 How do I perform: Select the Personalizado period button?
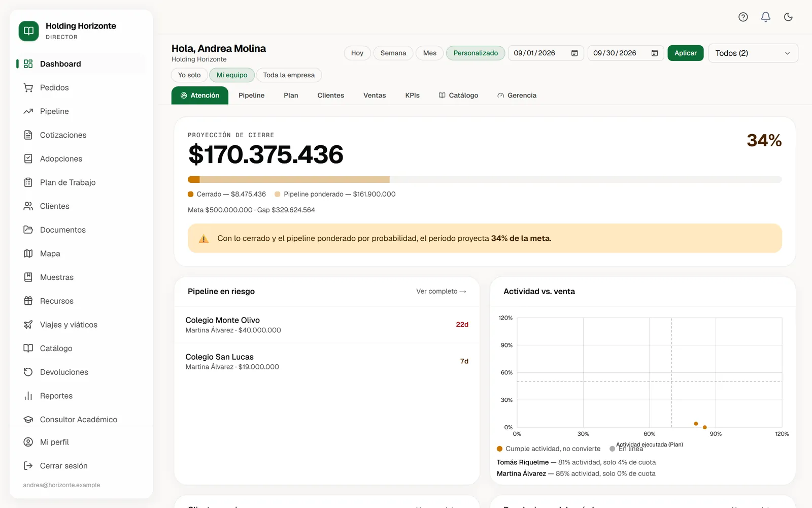476,53
